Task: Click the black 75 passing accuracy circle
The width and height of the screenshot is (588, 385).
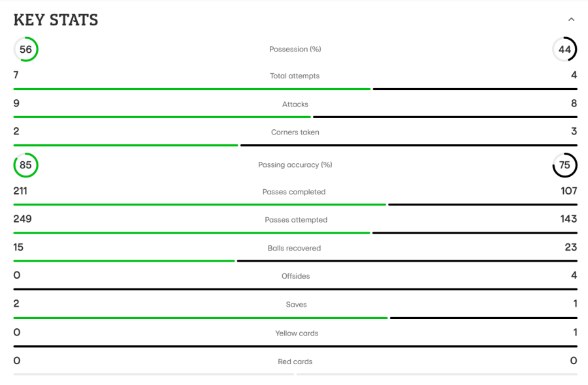Action: [564, 165]
